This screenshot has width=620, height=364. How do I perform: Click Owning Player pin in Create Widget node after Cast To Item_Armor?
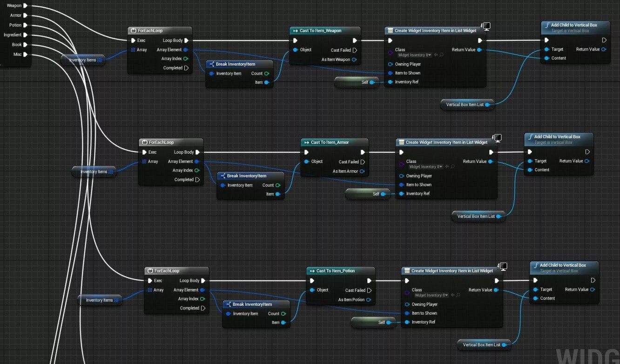(401, 176)
